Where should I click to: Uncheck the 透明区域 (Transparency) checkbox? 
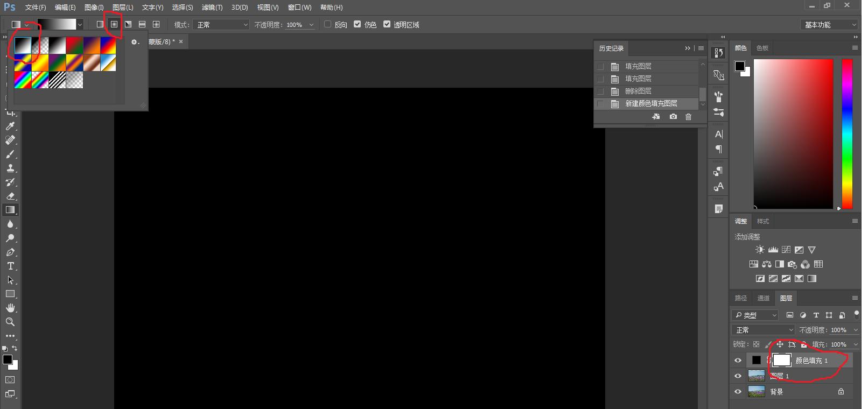(387, 24)
